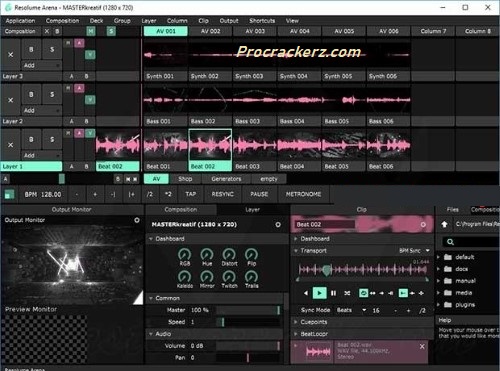Toggle Layer 3 green video V indicator
500x371 pixels.
[90, 55]
